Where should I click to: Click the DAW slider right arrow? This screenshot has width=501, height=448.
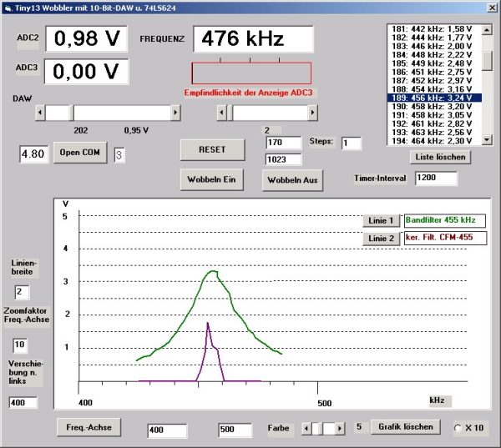175,112
